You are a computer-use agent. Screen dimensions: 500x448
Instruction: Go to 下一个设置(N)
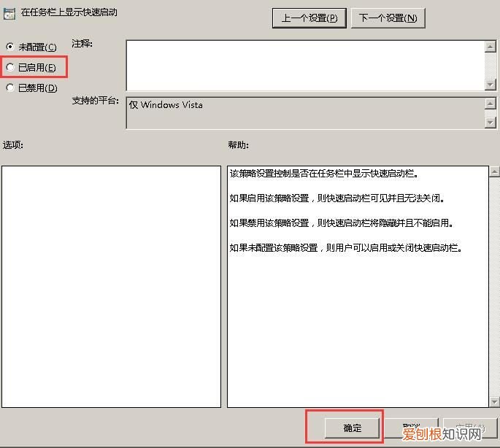click(x=388, y=18)
